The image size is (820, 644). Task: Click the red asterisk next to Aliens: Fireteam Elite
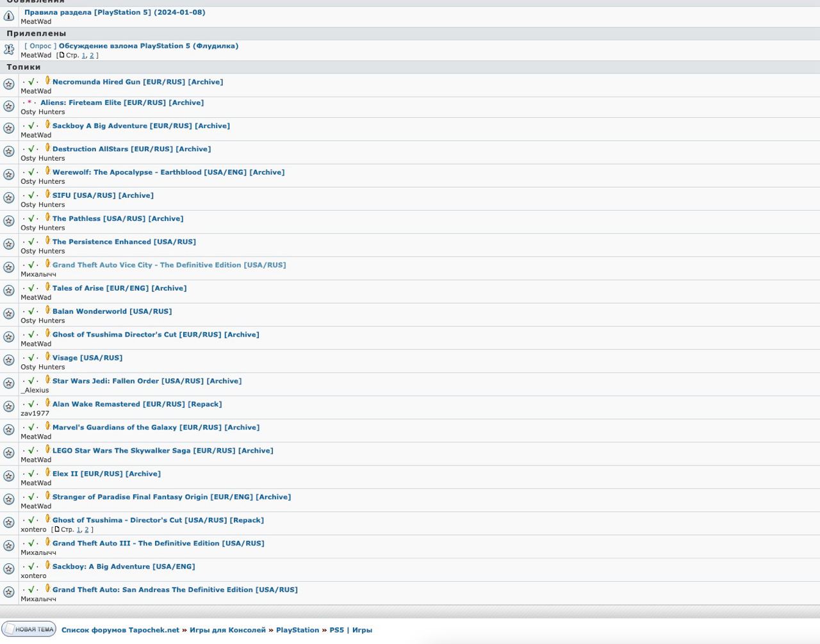point(29,102)
